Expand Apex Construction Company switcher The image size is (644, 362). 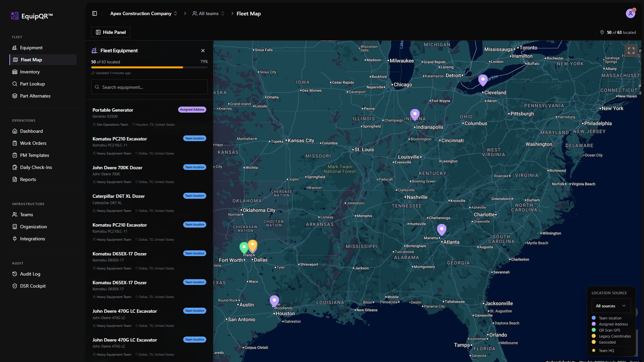[x=144, y=13]
